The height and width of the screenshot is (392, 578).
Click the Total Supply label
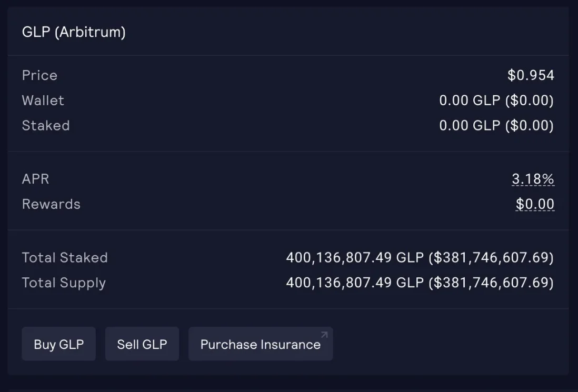64,283
